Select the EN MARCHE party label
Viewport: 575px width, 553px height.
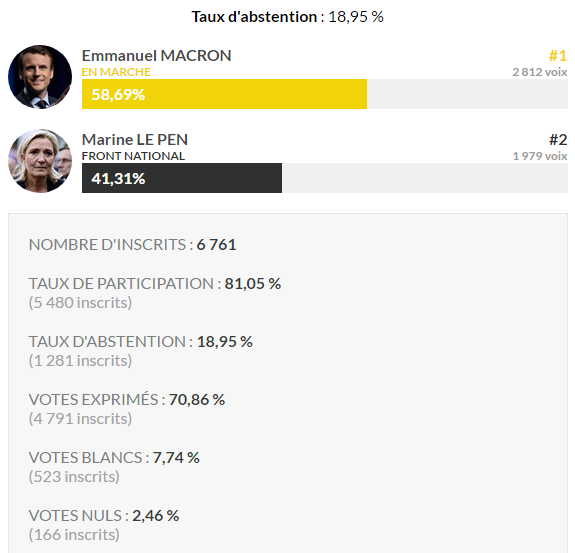(116, 72)
